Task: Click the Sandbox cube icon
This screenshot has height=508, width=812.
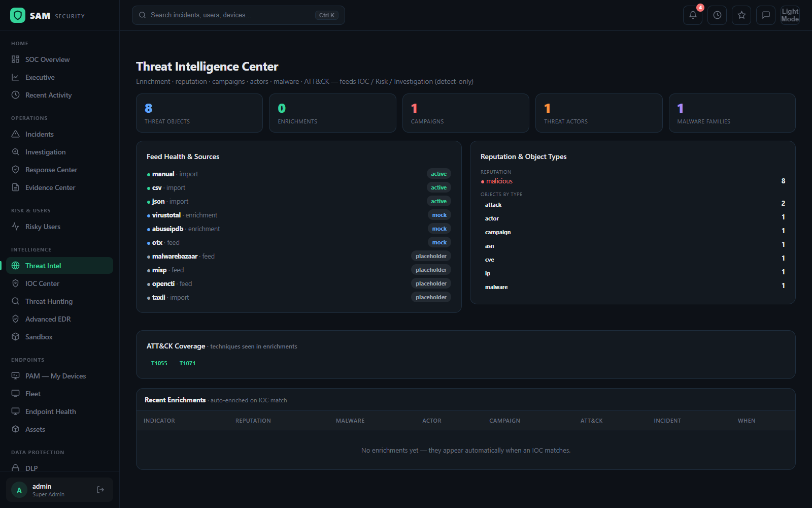Action: 15,337
